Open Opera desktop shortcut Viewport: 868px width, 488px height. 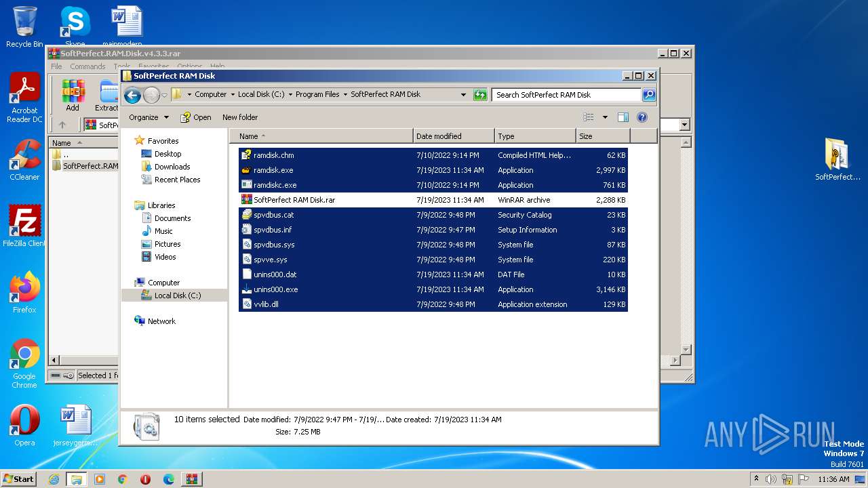pos(24,426)
